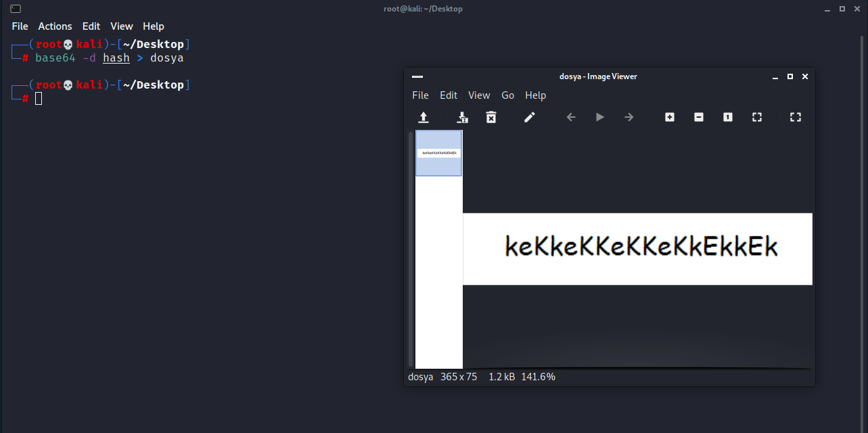Select the dosya thumbnail in sidebar

click(x=439, y=153)
